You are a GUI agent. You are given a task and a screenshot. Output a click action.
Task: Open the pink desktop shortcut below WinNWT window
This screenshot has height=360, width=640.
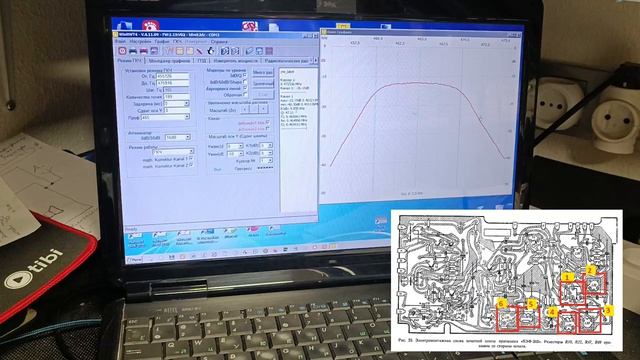(x=253, y=231)
